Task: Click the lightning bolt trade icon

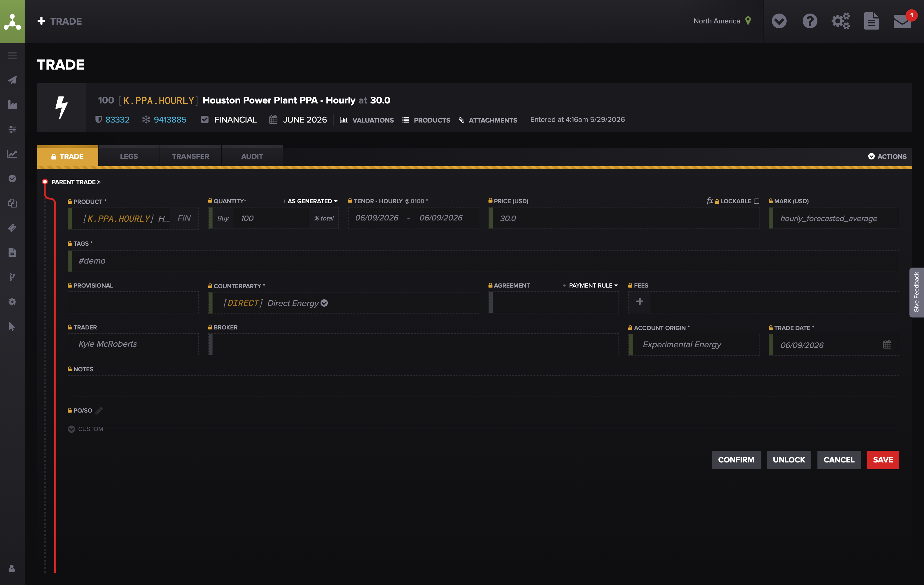Action: coord(61,108)
